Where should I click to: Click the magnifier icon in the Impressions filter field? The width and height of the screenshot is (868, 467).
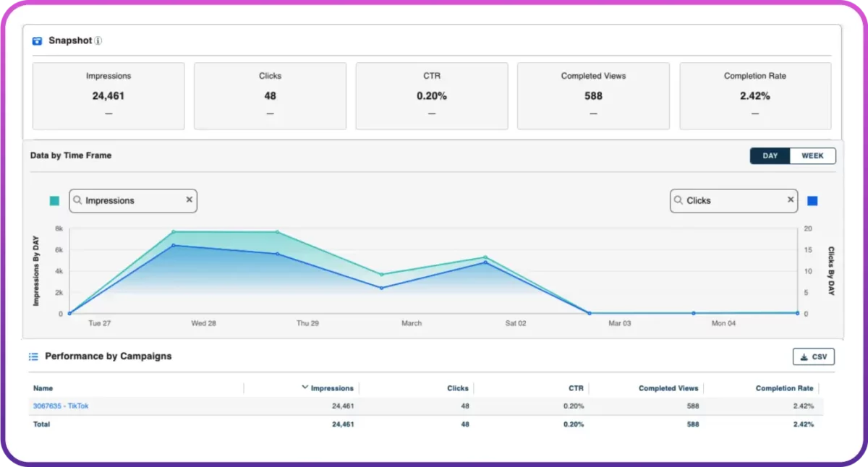[76, 200]
